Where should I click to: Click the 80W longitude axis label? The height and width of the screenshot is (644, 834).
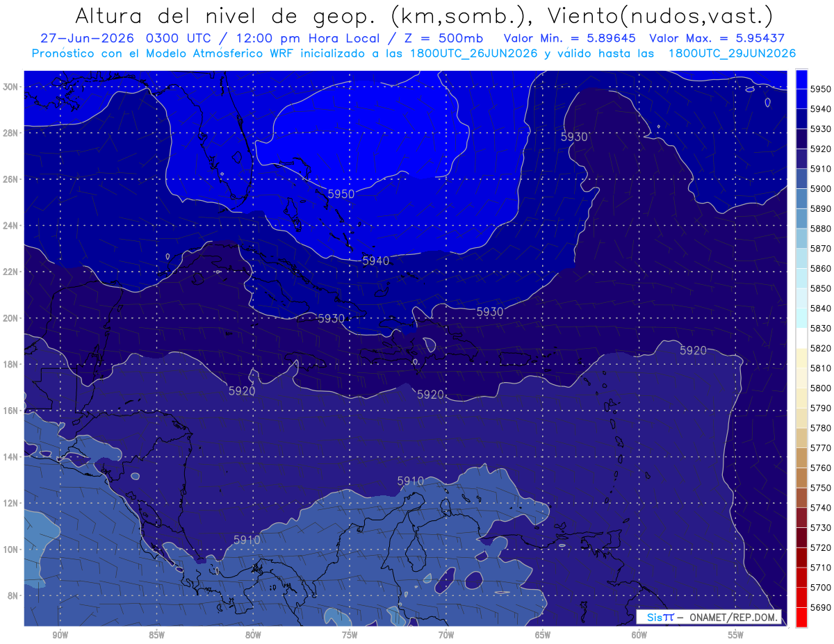(x=253, y=635)
